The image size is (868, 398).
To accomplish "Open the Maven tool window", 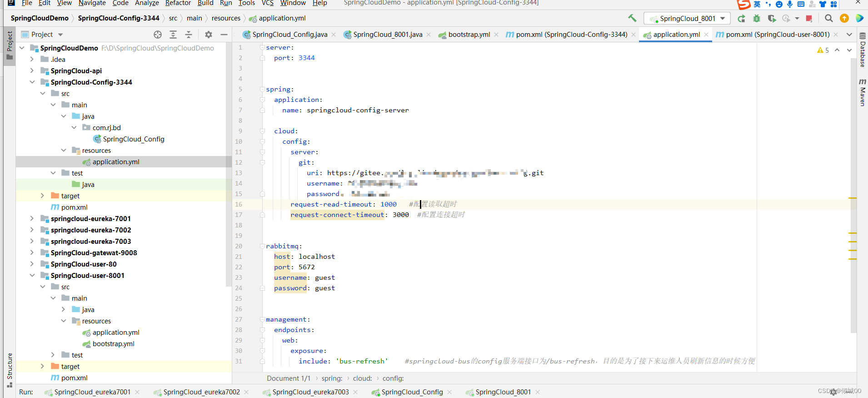I will (863, 92).
